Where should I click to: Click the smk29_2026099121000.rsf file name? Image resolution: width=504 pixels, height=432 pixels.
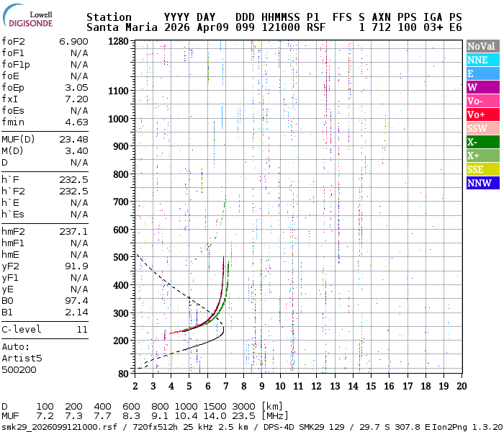click(x=60, y=427)
